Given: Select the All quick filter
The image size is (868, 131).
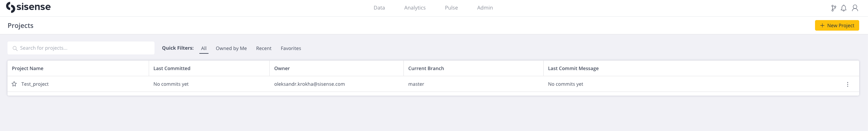Looking at the screenshot, I should (204, 48).
